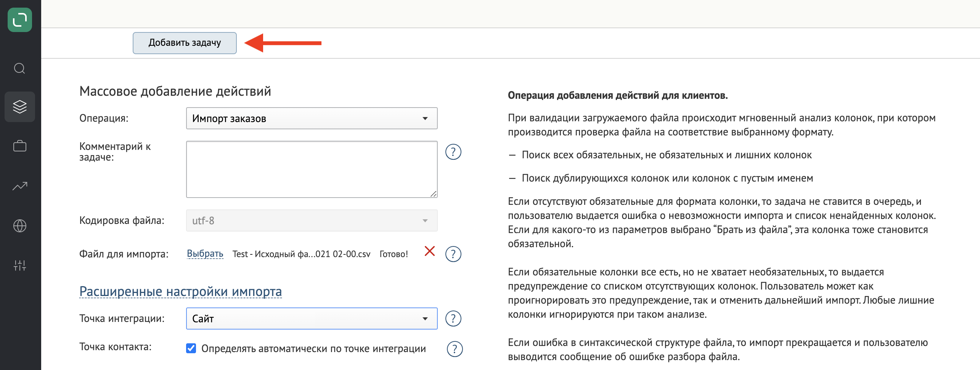Grab the comment textarea resize handle
This screenshot has height=370, width=980.
click(x=434, y=194)
